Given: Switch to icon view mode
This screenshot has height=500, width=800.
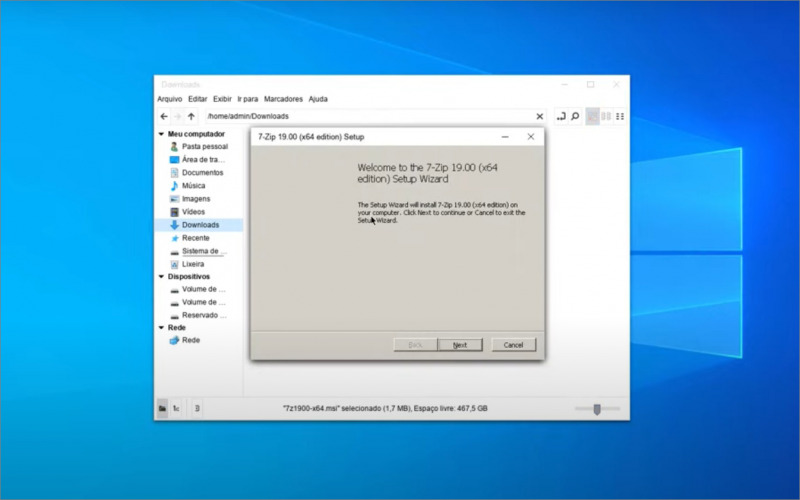Looking at the screenshot, I should click(592, 116).
